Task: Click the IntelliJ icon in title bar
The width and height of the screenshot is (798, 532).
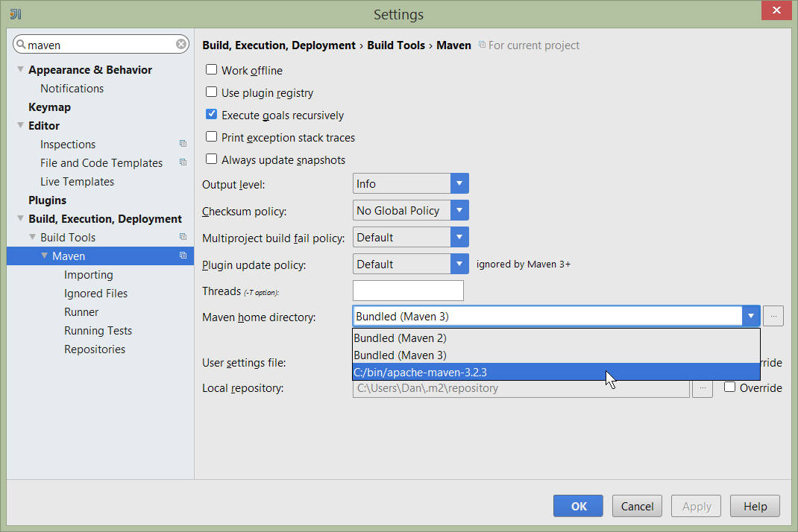Action: [16, 14]
